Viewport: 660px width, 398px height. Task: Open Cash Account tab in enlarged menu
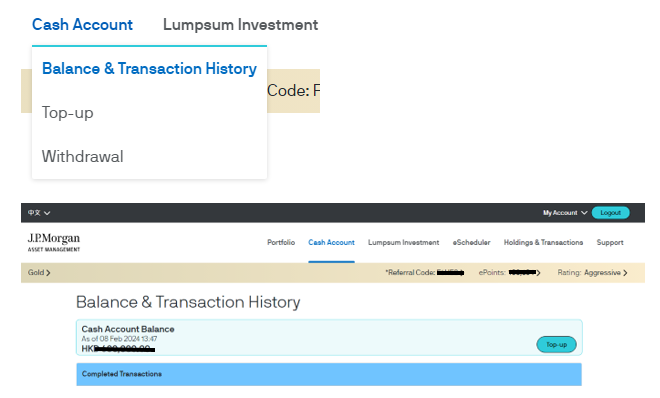[82, 25]
